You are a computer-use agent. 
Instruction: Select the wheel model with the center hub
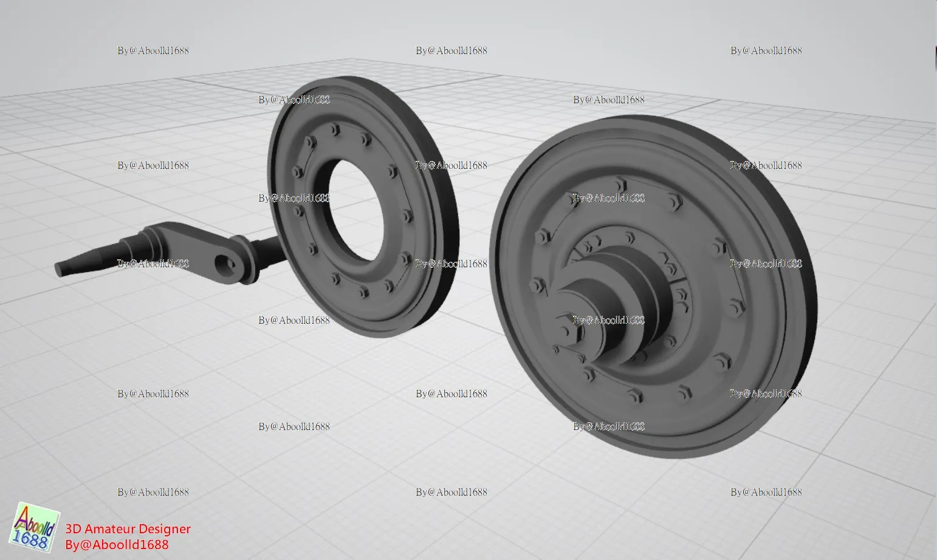(x=653, y=285)
